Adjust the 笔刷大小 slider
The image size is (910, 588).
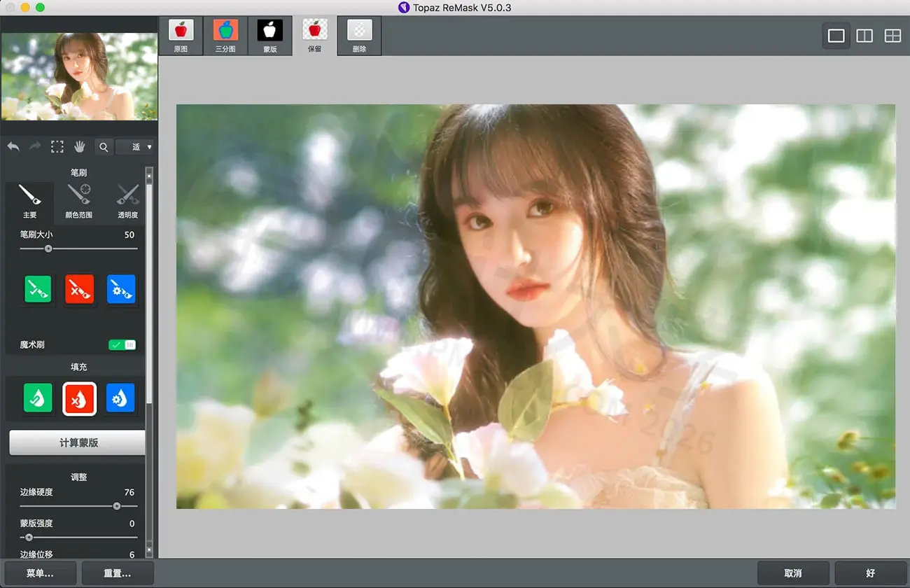point(78,248)
